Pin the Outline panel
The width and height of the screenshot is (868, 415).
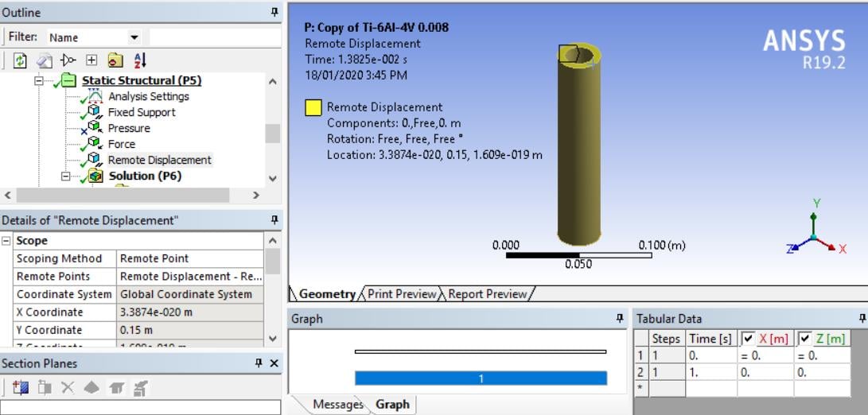pos(274,12)
